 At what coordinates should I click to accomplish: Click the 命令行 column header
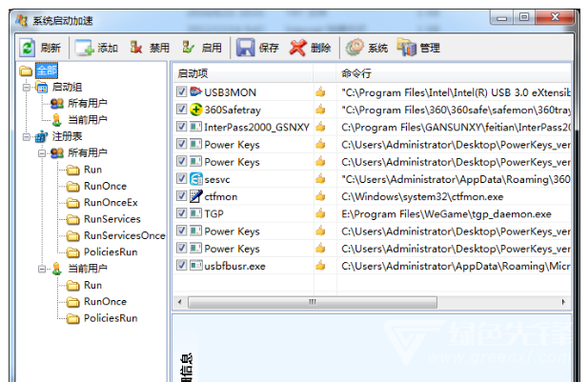[x=454, y=73]
